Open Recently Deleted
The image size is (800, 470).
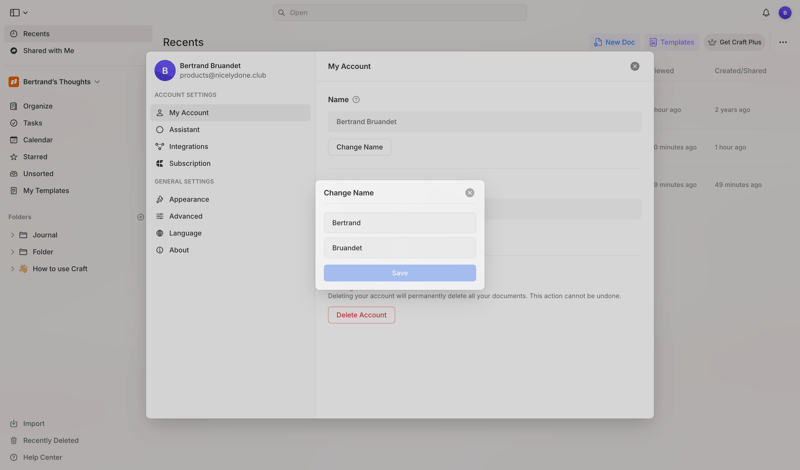coord(51,440)
